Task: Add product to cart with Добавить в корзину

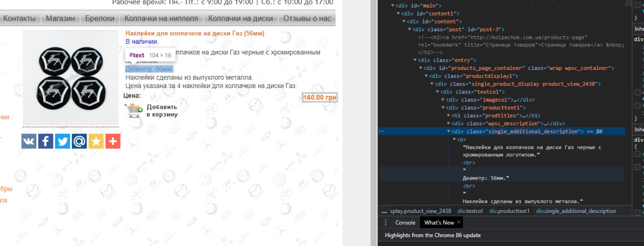Action: 151,111
